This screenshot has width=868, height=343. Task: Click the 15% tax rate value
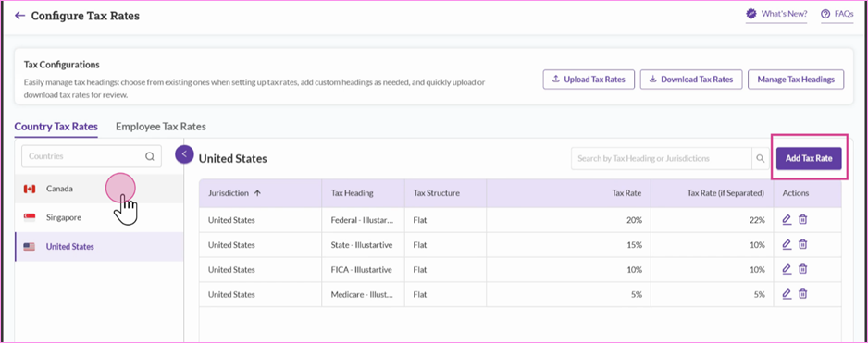tap(635, 245)
